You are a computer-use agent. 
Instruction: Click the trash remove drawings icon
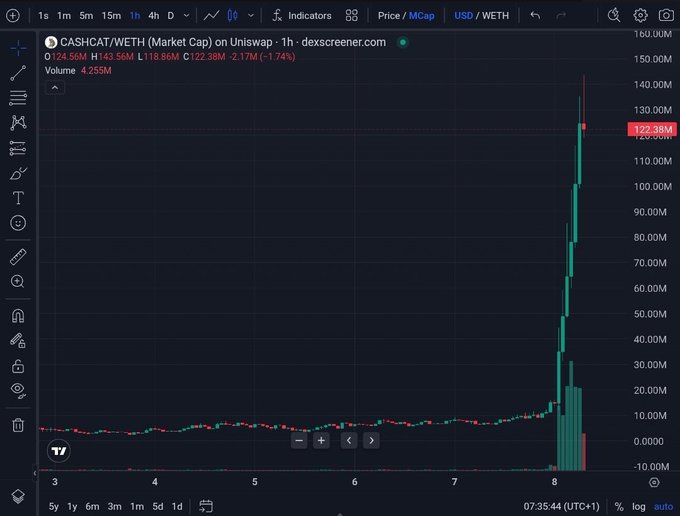(18, 425)
